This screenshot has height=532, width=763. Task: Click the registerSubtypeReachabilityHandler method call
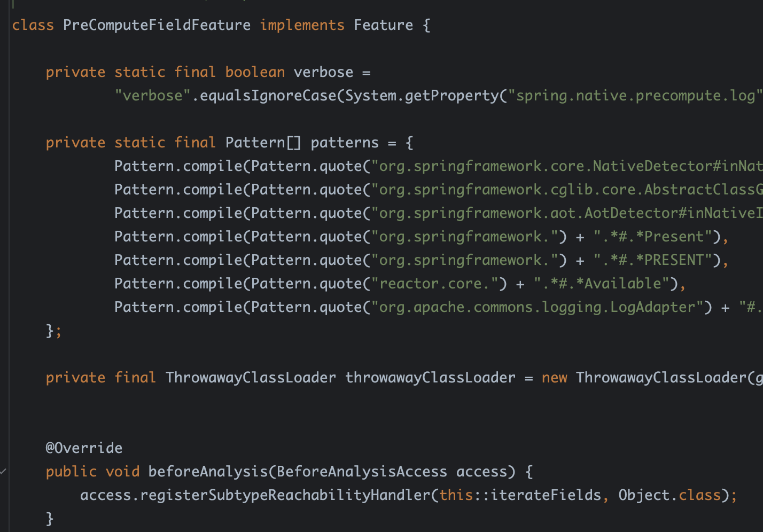click(285, 495)
